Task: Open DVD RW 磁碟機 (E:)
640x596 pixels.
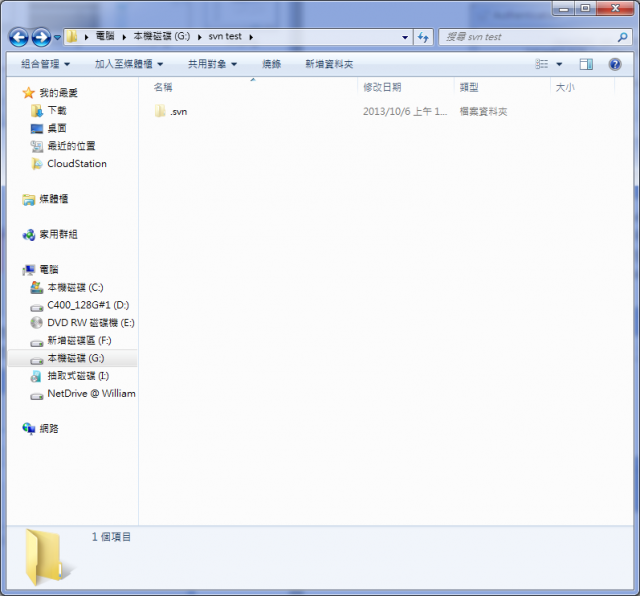Action: coord(91,322)
